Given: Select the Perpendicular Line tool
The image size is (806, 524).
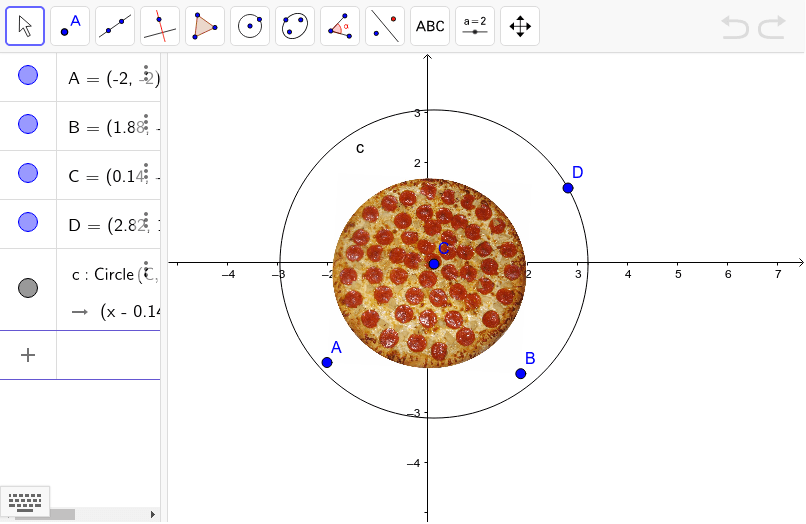Looking at the screenshot, I should point(160,26).
